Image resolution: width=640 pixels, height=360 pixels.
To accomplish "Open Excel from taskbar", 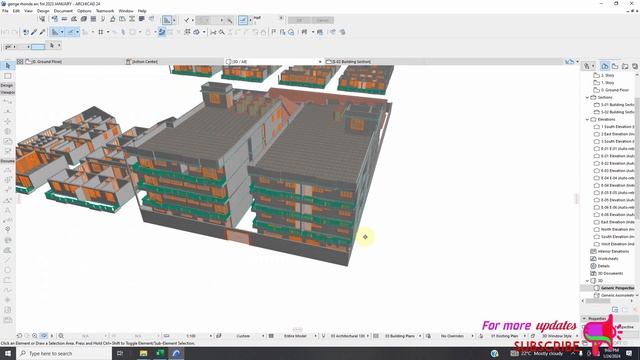I will pos(160,353).
